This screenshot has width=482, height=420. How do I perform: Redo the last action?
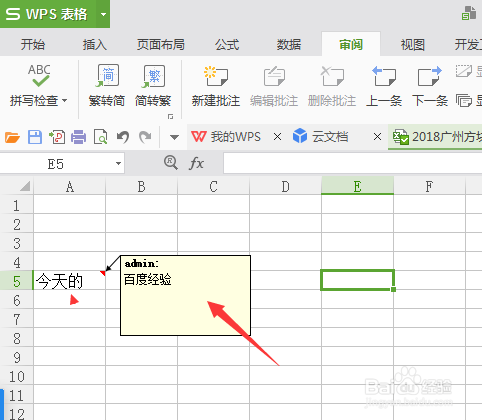(x=145, y=137)
